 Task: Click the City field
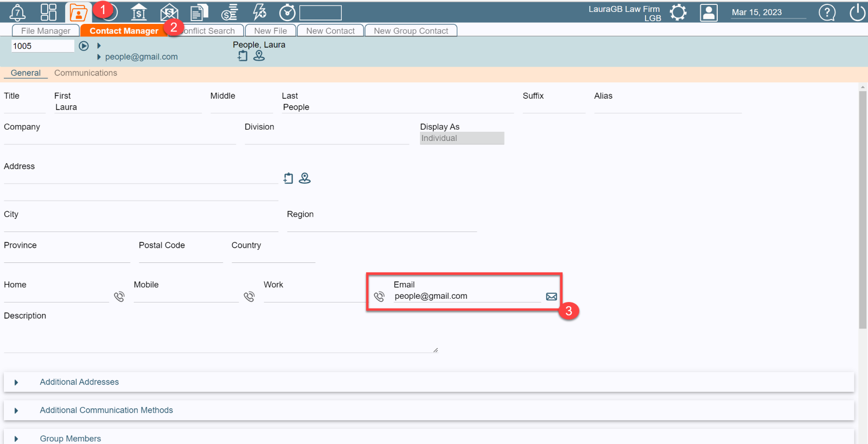pos(141,226)
